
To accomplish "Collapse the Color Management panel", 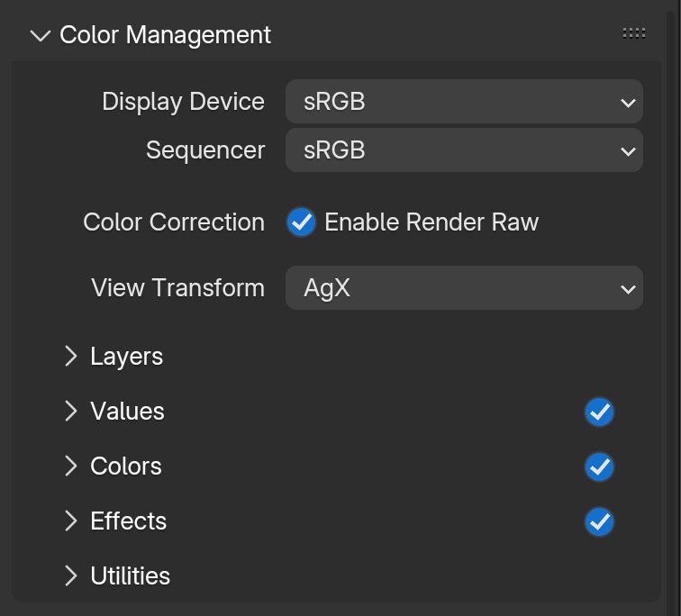I will pos(40,36).
